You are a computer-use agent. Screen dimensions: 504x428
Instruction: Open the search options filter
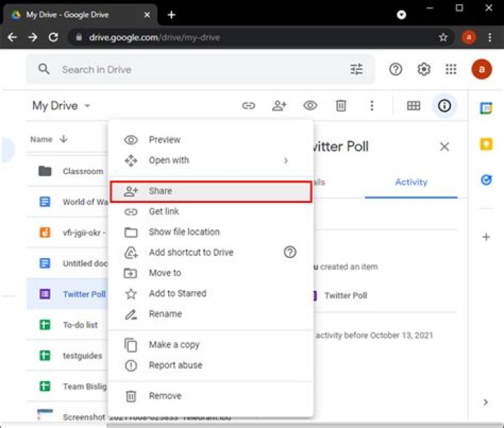tap(356, 69)
